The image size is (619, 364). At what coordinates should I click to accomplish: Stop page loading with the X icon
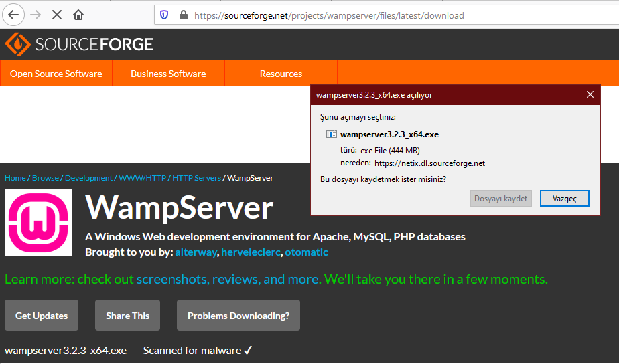tap(57, 15)
